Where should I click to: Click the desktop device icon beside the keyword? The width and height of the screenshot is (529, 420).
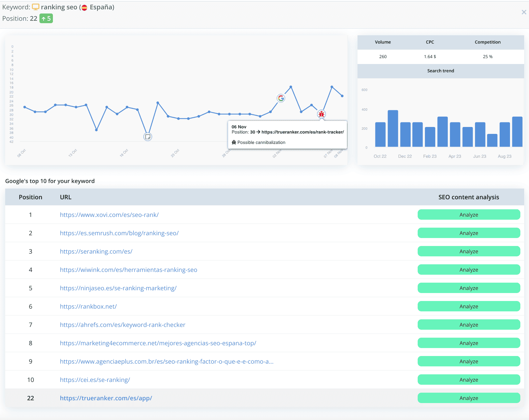(x=35, y=7)
